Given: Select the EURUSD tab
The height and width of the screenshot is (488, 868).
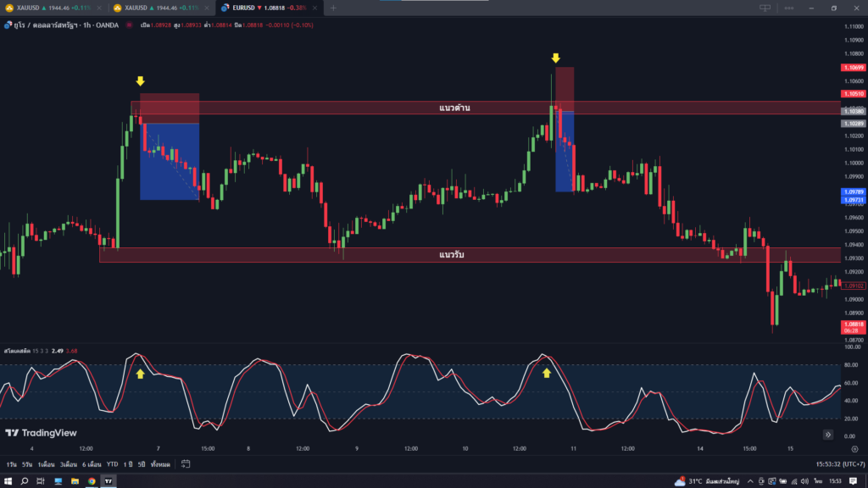Looking at the screenshot, I should pos(269,8).
